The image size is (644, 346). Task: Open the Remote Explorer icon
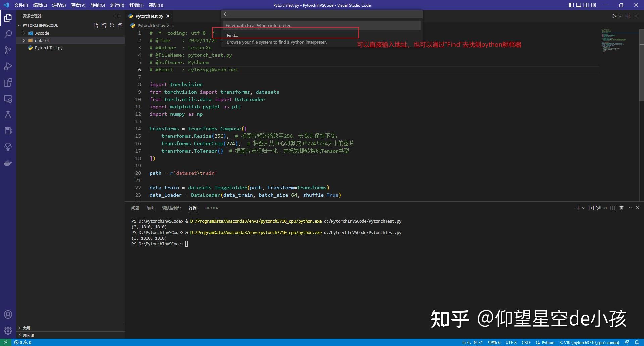click(8, 99)
